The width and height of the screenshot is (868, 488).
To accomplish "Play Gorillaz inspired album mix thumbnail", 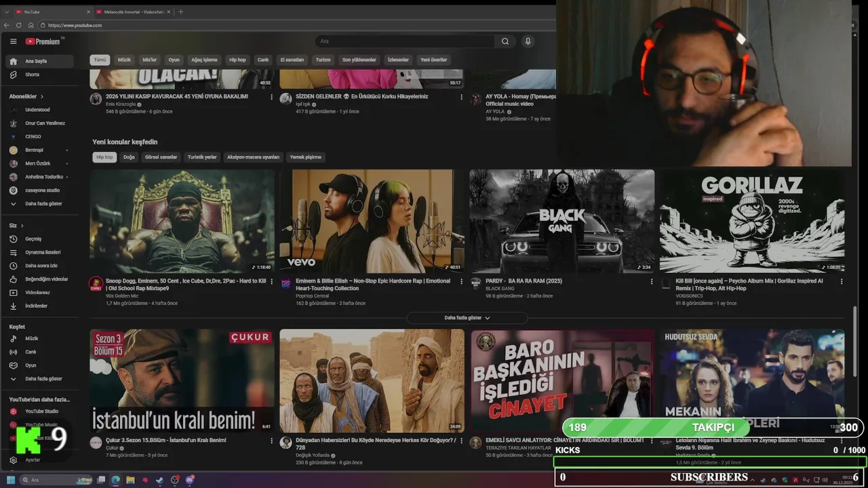I will [751, 221].
